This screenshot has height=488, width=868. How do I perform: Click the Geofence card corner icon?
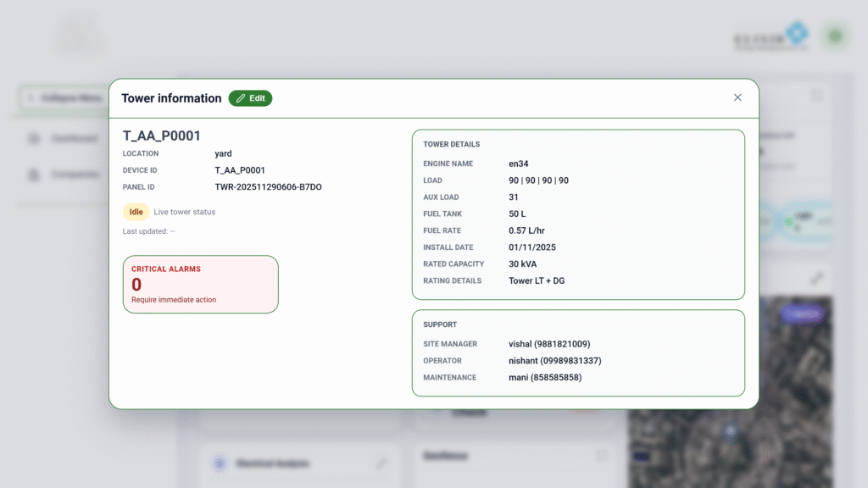click(602, 456)
